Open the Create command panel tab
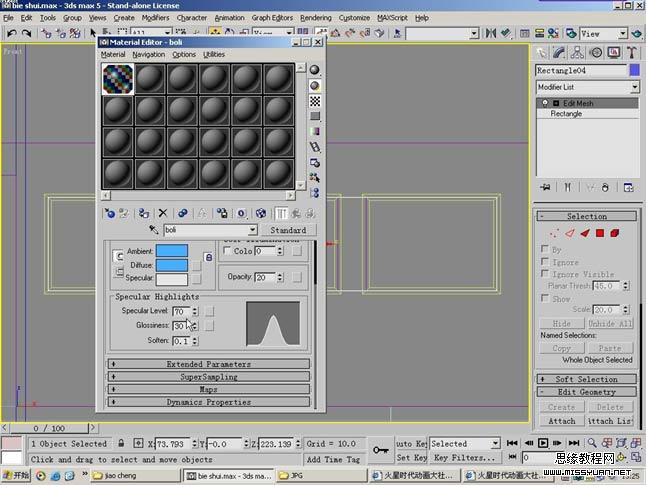This screenshot has height=485, width=646. (x=541, y=53)
